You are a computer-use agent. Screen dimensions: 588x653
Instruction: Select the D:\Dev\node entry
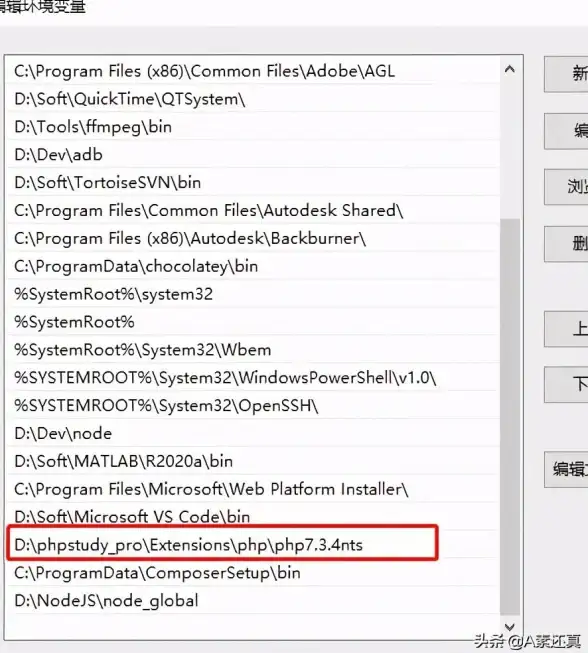253,434
